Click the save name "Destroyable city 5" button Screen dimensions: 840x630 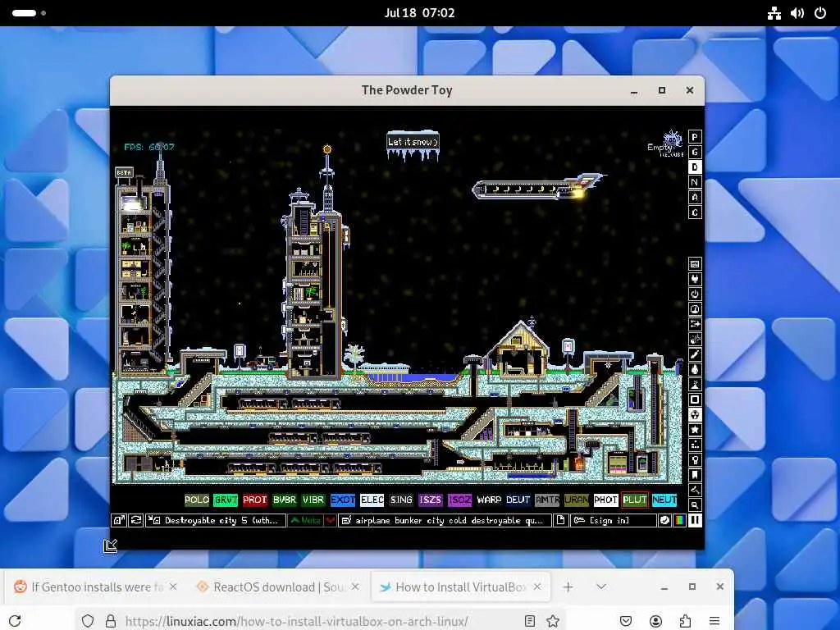pyautogui.click(x=216, y=520)
